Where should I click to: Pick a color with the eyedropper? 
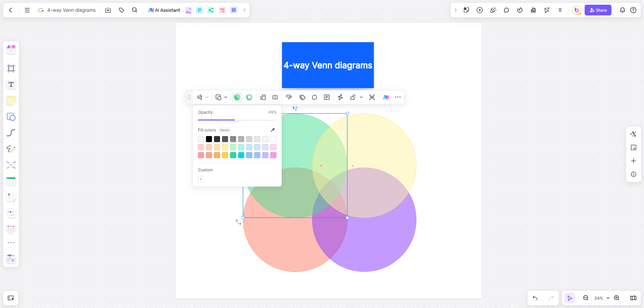pos(273,130)
